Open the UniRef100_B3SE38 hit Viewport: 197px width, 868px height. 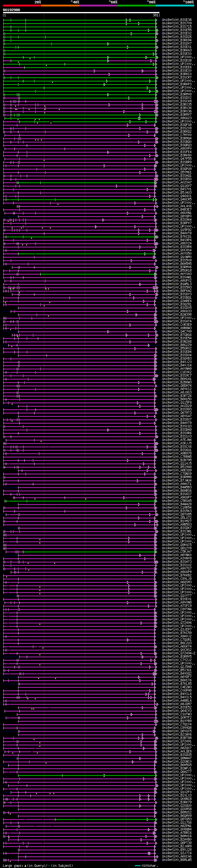(177, 20)
